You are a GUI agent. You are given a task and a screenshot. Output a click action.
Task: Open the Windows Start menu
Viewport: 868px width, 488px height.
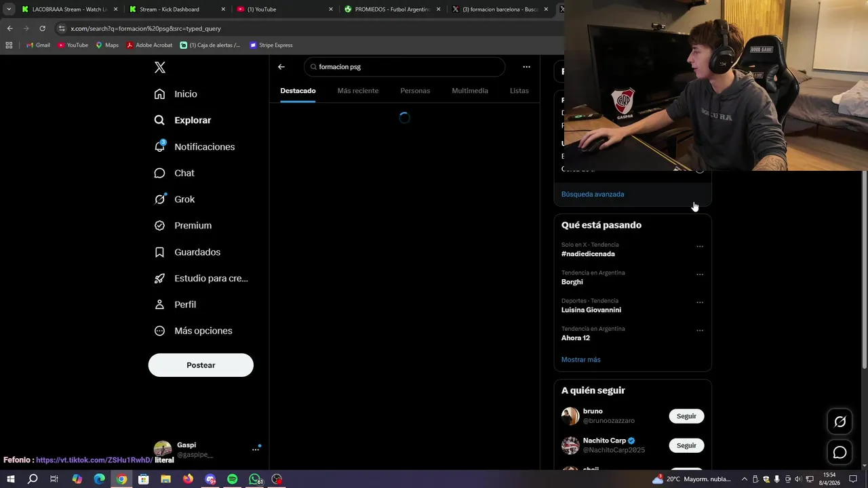(x=11, y=479)
